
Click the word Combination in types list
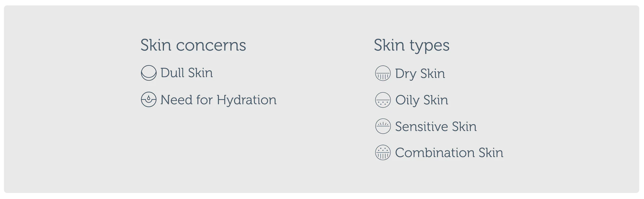(435, 152)
